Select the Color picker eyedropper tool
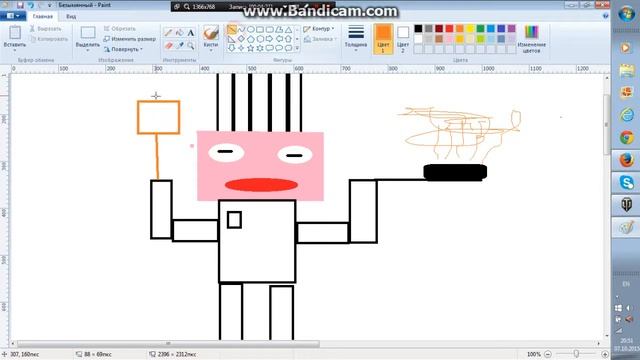Screen dimensions: 640x360 click(180, 46)
